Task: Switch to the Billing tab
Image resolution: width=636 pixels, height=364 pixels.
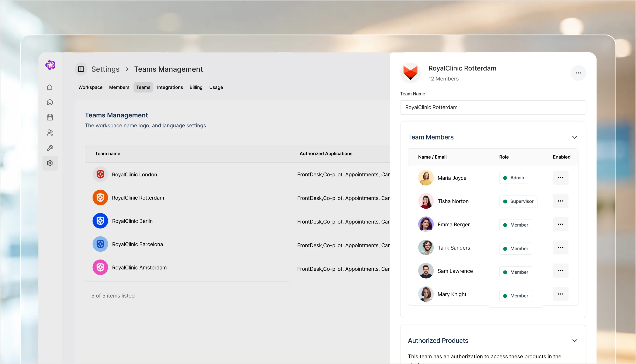Action: (x=196, y=87)
